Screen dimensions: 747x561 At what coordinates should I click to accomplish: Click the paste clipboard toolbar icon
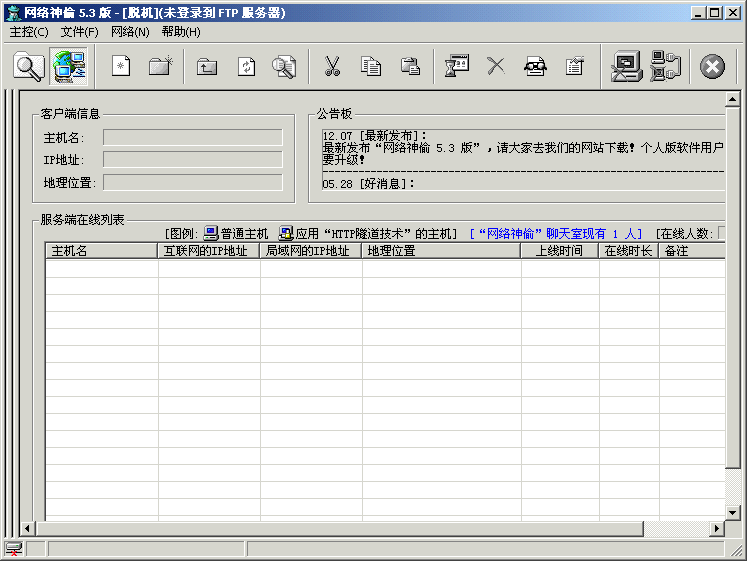[410, 67]
